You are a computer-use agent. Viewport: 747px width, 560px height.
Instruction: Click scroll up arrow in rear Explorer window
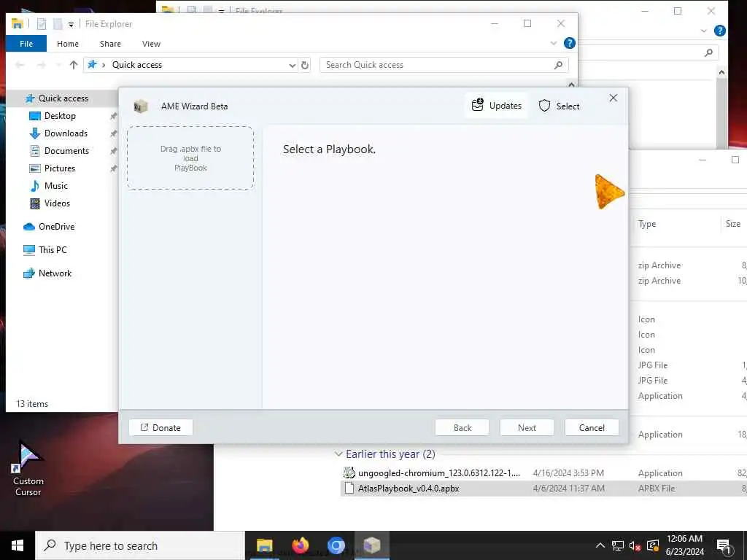click(x=721, y=72)
